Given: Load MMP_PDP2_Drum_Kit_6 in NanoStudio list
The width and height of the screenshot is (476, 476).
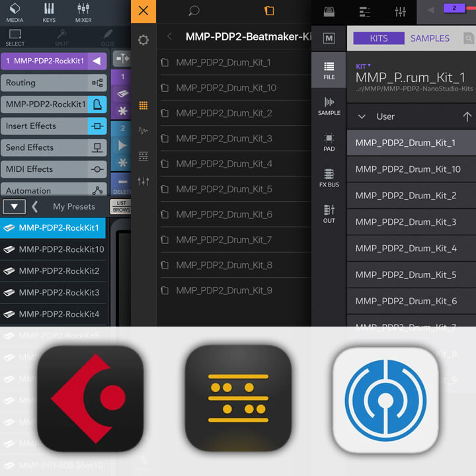Looking at the screenshot, I should (411, 301).
